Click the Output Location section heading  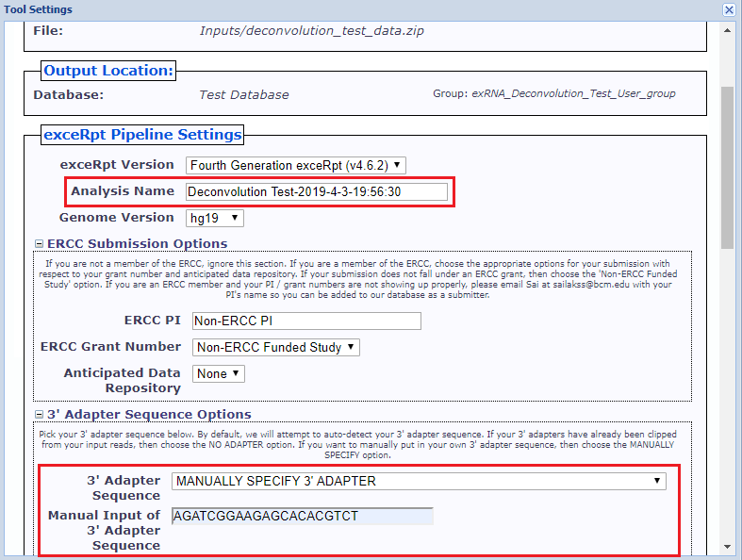pyautogui.click(x=108, y=71)
